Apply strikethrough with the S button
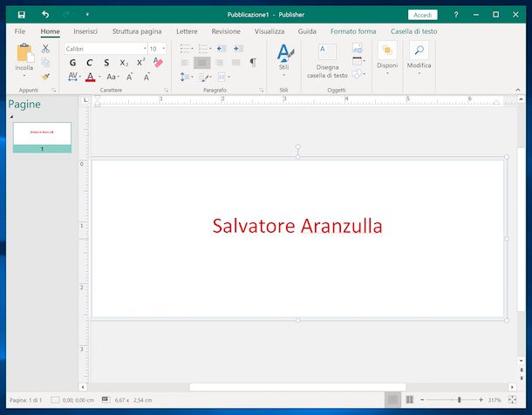Screen dimensions: 532x415 [106, 63]
